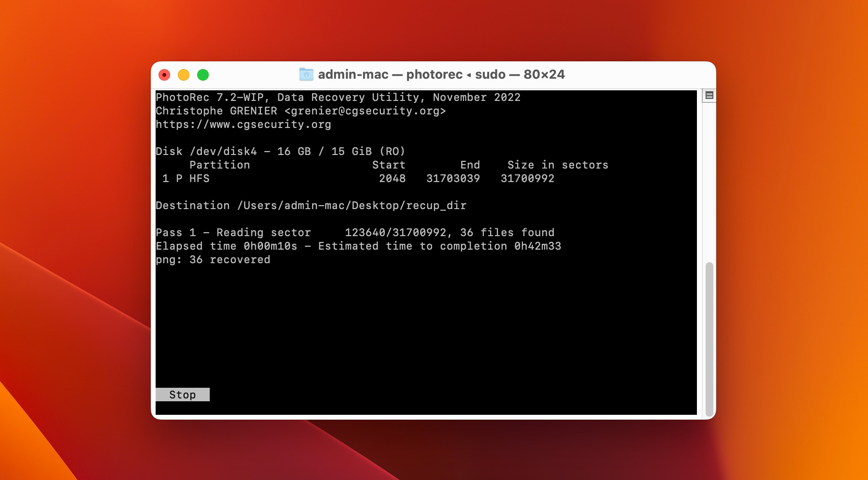Click the terminal window title text
868x480 pixels.
pos(441,74)
